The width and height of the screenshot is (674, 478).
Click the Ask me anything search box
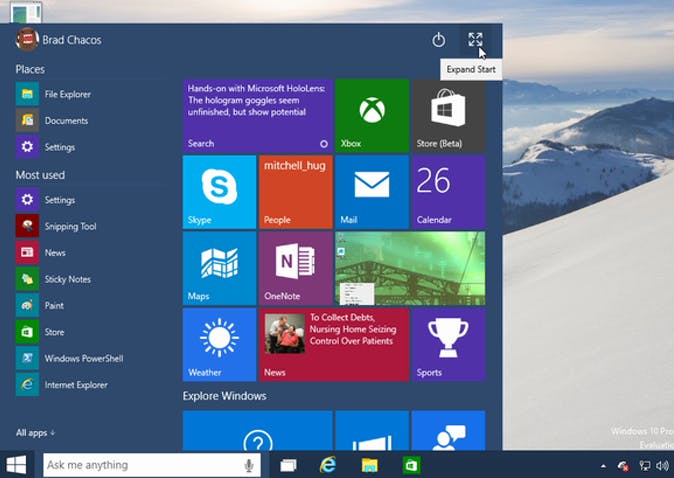[152, 465]
